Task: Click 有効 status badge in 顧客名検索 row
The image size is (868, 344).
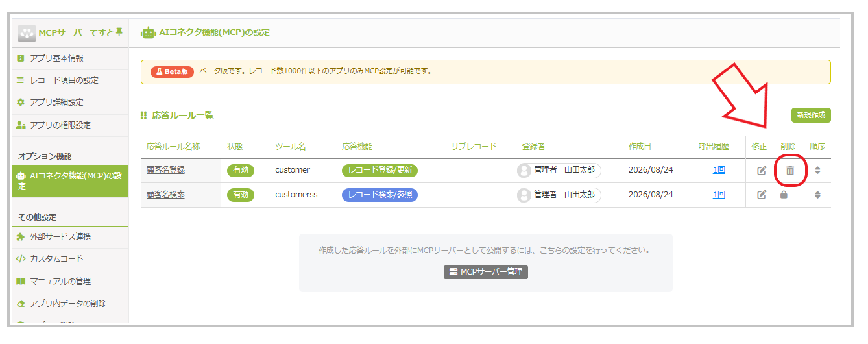Action: point(241,194)
